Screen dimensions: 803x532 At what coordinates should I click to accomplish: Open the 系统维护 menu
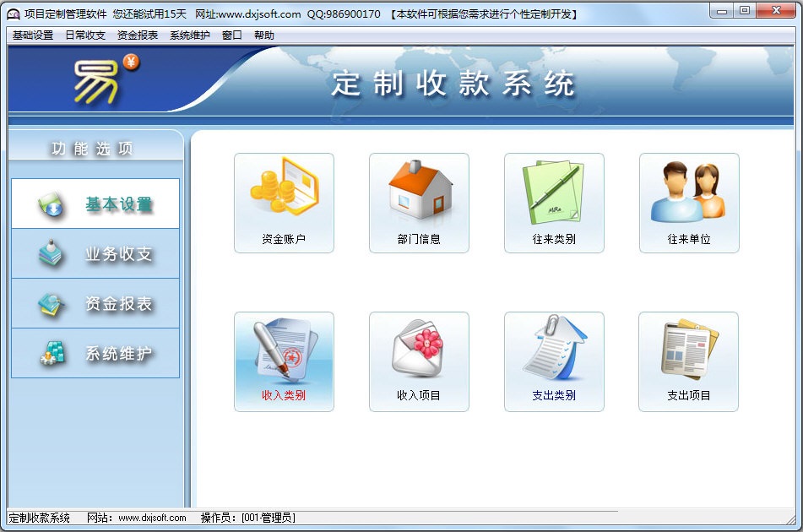coord(189,35)
